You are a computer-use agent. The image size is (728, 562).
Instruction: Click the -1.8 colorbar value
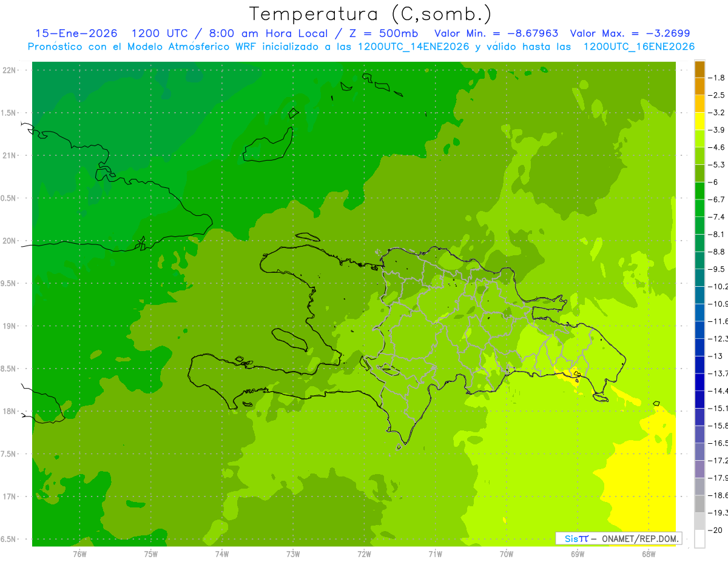717,78
